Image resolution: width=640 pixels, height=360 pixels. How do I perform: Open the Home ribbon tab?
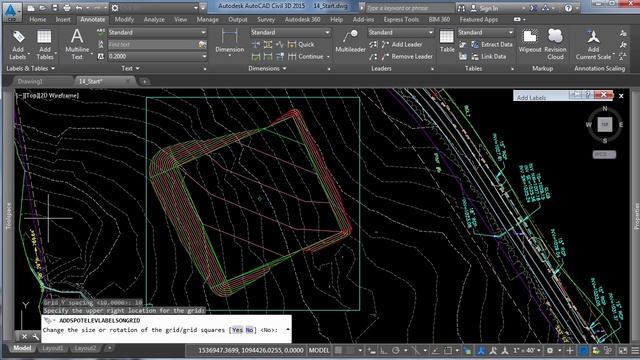(38, 19)
